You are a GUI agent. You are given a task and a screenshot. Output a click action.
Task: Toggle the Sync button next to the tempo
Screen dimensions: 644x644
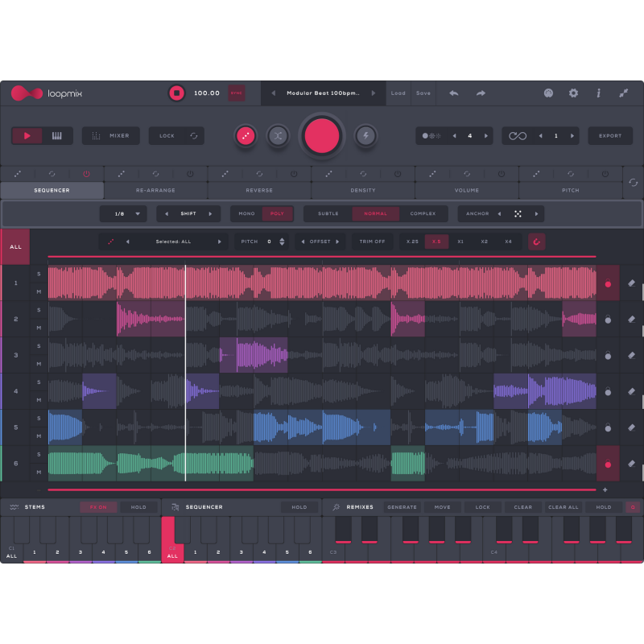click(236, 93)
